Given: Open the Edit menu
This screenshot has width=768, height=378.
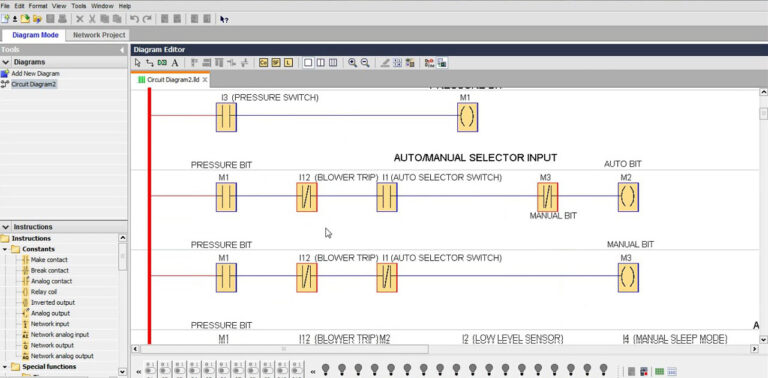Looking at the screenshot, I should [x=19, y=6].
